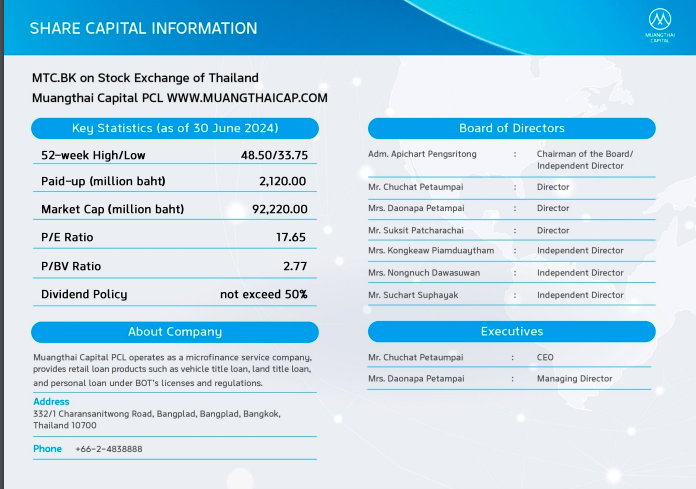Click the SHARE CAPITAL INFORMATION heading
The height and width of the screenshot is (489, 696).
click(143, 28)
